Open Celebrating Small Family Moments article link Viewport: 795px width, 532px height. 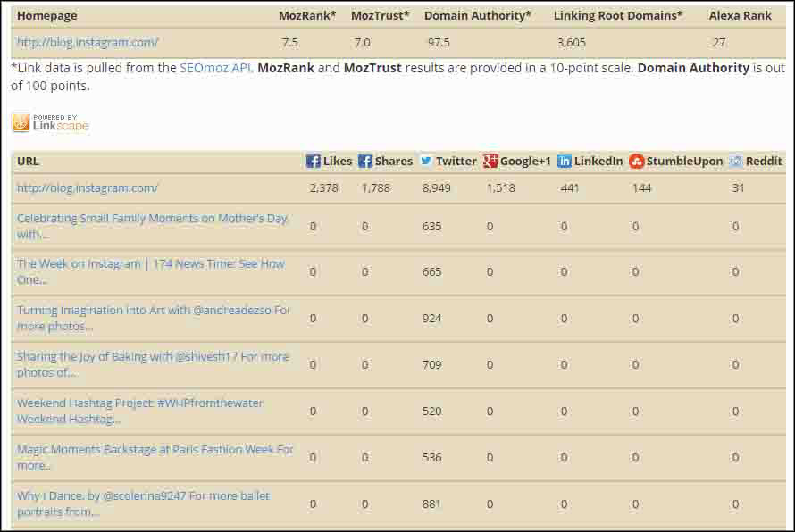point(153,218)
